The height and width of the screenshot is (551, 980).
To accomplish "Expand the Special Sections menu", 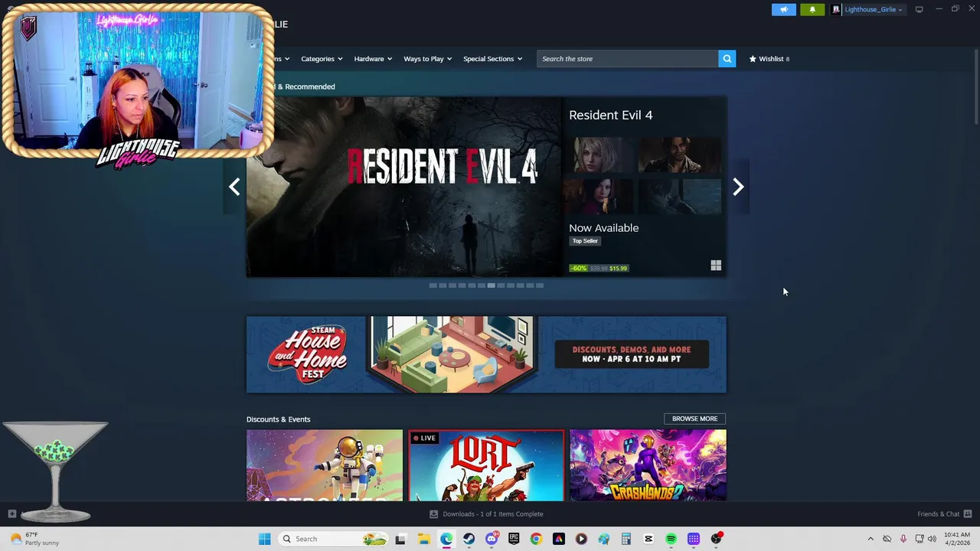I will coord(492,59).
